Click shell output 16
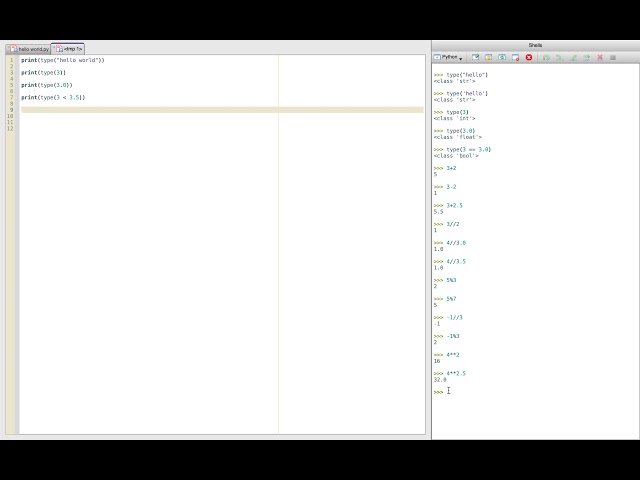The width and height of the screenshot is (640, 480). click(437, 361)
